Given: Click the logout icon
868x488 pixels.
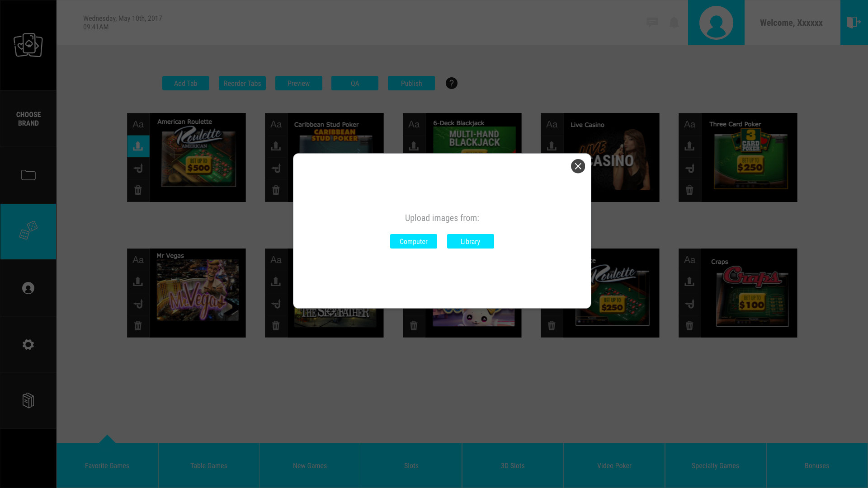Looking at the screenshot, I should pos(854,23).
